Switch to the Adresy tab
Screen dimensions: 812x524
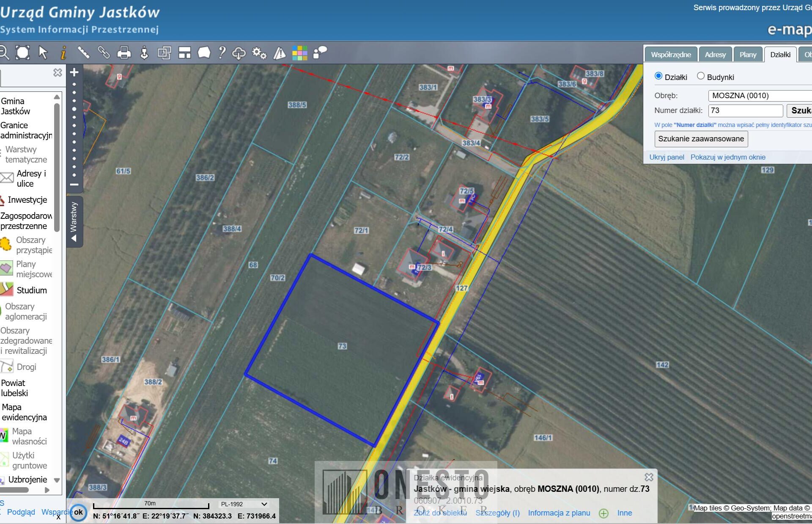715,55
